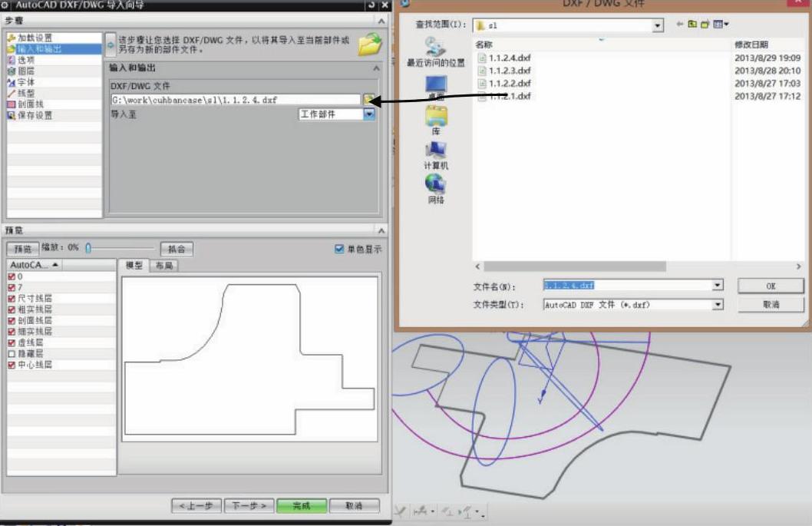Click the 上一步 button
The width and height of the screenshot is (812, 526).
[x=196, y=505]
